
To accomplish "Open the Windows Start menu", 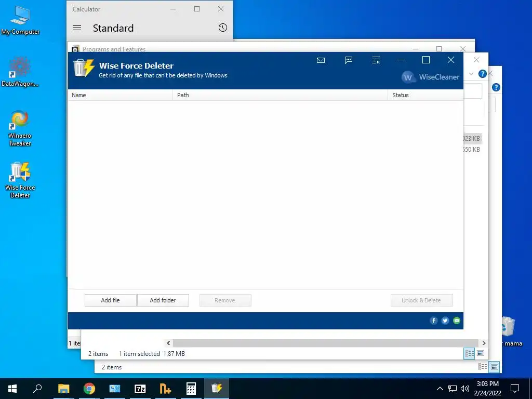I will 12,389.
